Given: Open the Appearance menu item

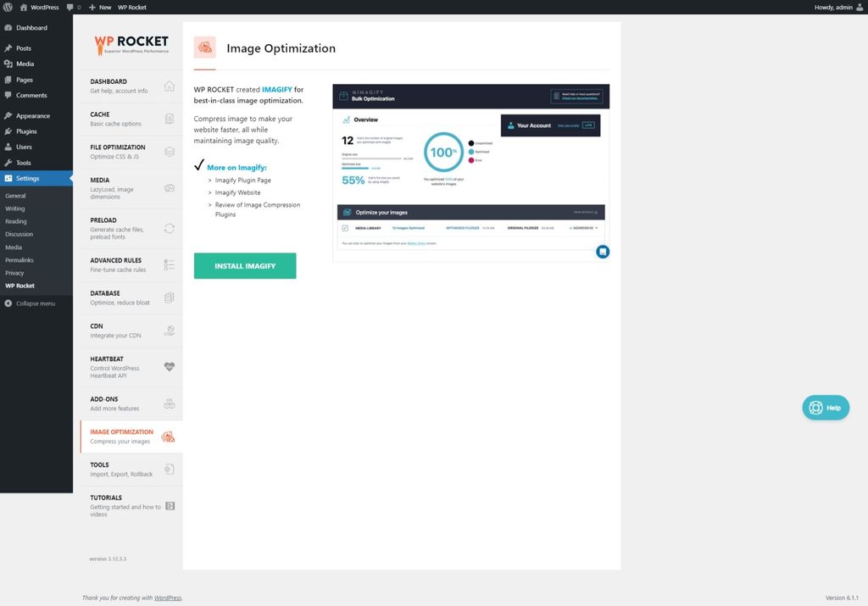Looking at the screenshot, I should tap(36, 115).
